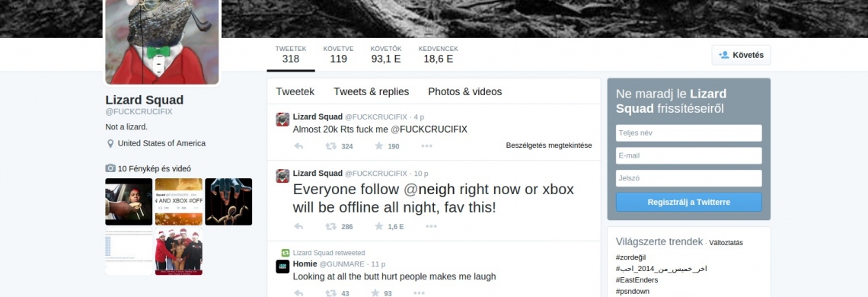Screen dimensions: 868x297
Task: Open the Követők followers count
Action: pos(386,54)
